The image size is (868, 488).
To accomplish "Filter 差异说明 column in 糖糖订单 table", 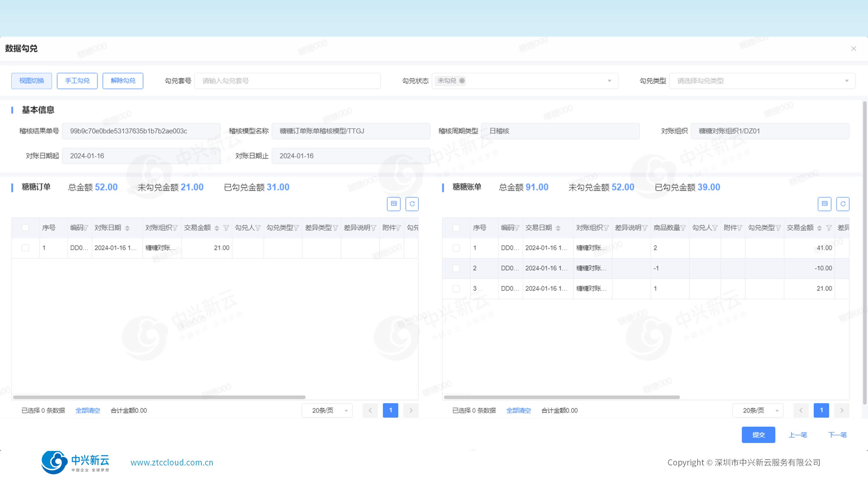I will click(x=373, y=228).
